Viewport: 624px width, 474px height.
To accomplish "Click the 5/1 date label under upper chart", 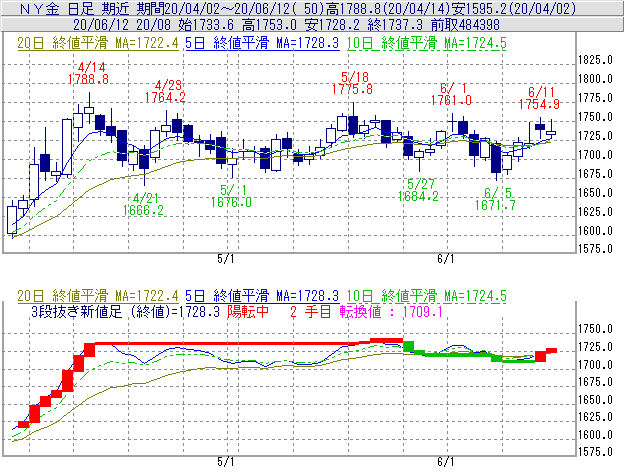I will tap(226, 259).
